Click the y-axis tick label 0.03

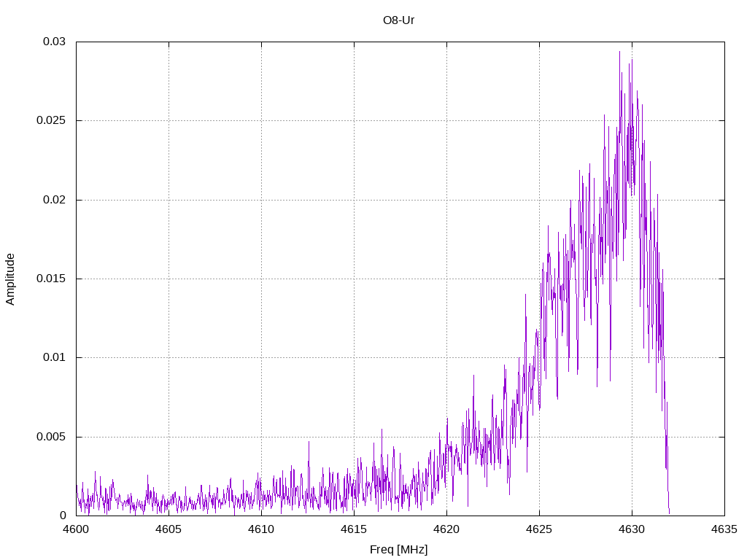coord(54,42)
